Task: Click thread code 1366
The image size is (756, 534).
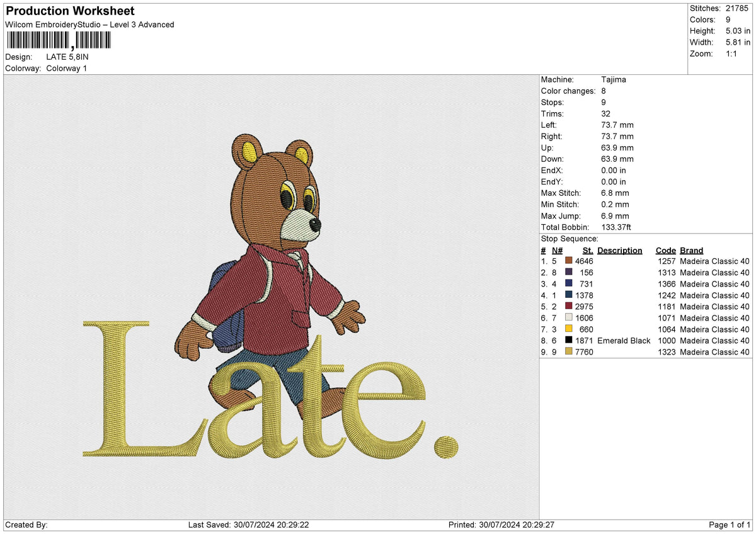Action: [667, 284]
